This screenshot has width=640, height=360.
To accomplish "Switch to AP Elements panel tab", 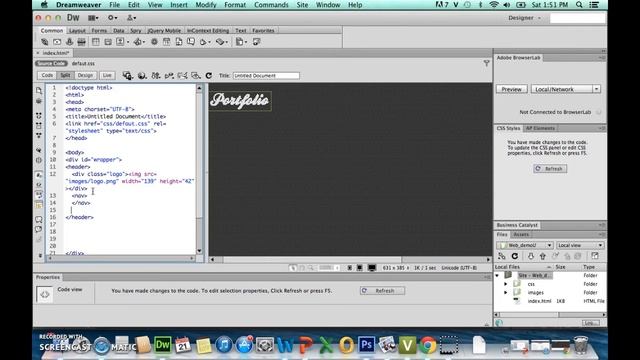I will click(540, 128).
